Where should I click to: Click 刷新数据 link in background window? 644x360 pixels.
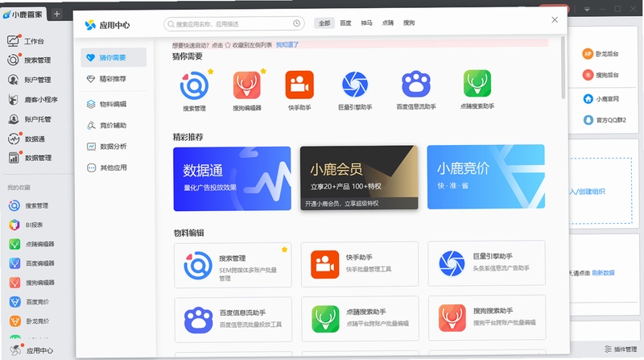(x=603, y=272)
